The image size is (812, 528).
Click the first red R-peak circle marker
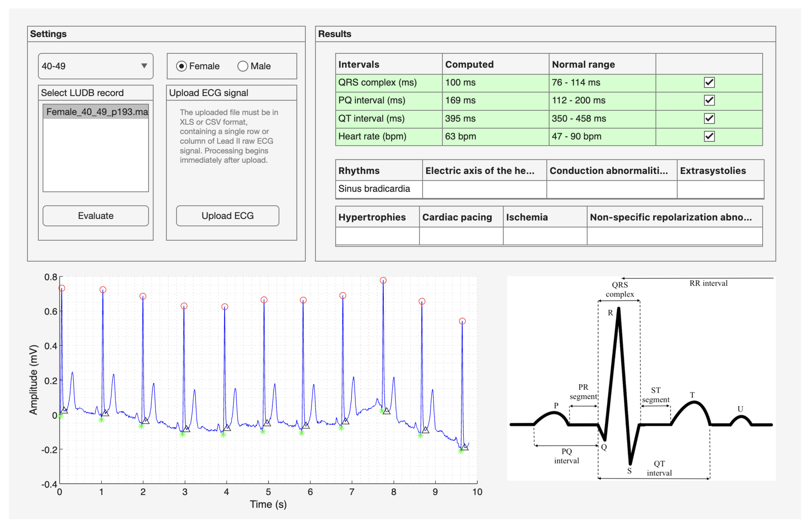62,288
